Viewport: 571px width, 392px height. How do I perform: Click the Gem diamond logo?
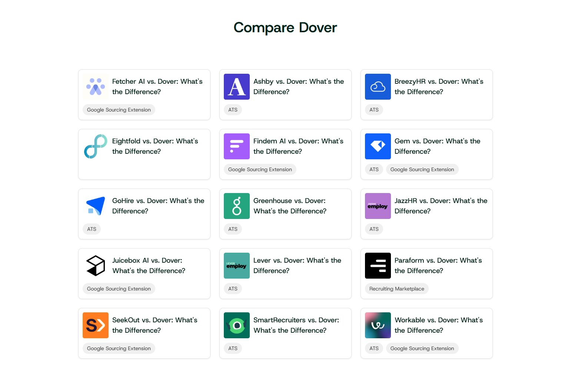pos(378,146)
